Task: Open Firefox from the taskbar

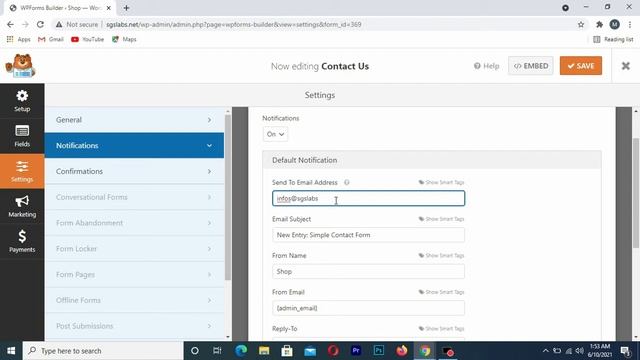Action: (402, 351)
